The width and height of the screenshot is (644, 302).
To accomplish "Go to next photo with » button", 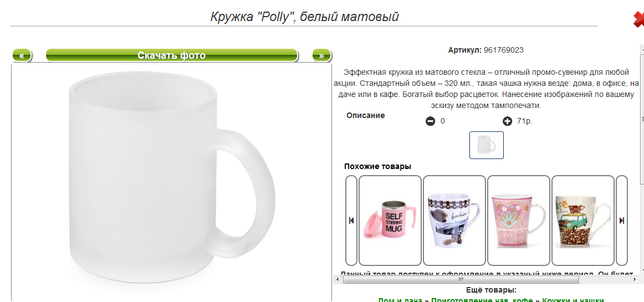I will coord(321,55).
